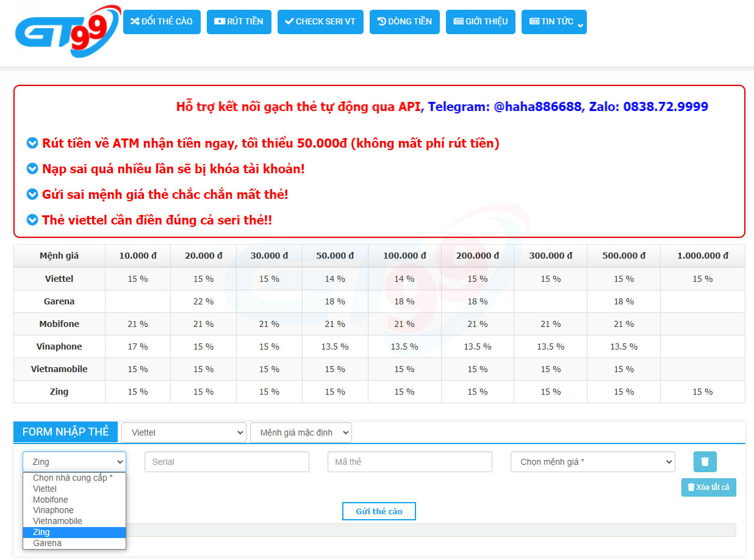Click the Zing 1.000.000 đ rate 15 %
The width and height of the screenshot is (754, 560).
[x=703, y=392]
